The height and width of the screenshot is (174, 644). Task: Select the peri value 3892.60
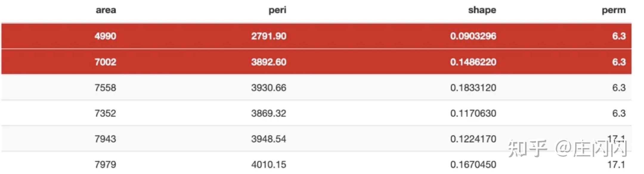click(x=268, y=62)
